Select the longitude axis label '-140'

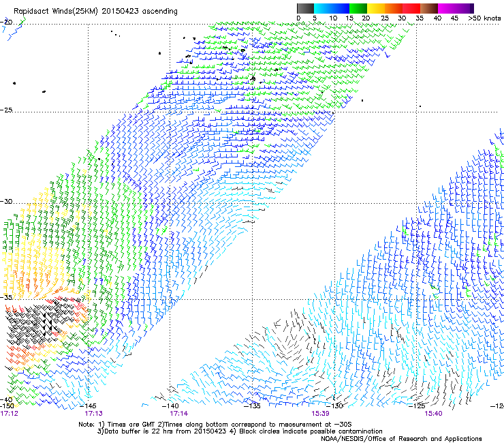pos(171,406)
